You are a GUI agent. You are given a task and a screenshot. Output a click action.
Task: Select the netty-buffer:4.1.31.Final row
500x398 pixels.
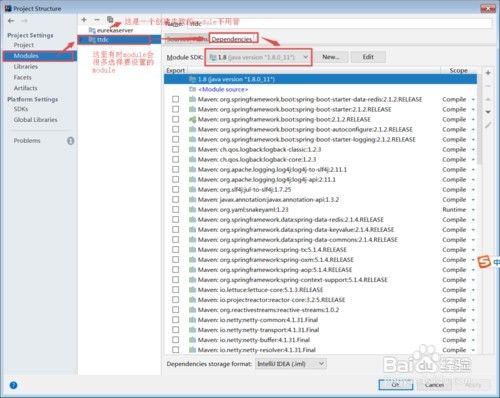320,340
